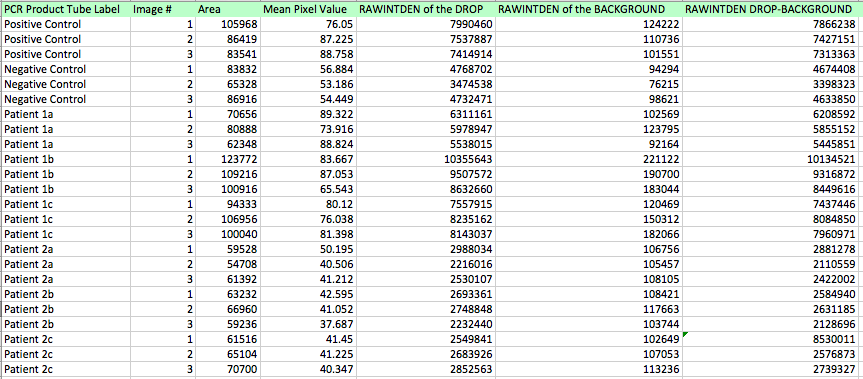Click the first 'Patient 1a' label cell
863x379 pixels.
coord(66,114)
